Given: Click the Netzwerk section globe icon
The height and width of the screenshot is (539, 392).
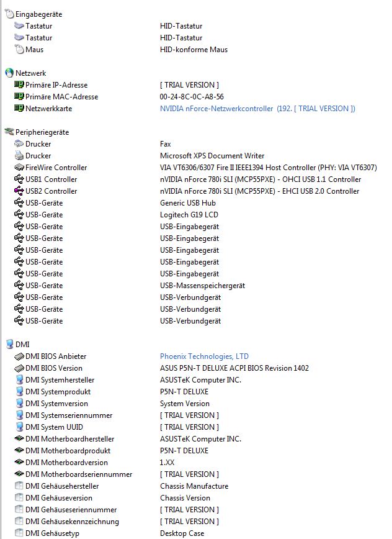Looking at the screenshot, I should coord(9,73).
